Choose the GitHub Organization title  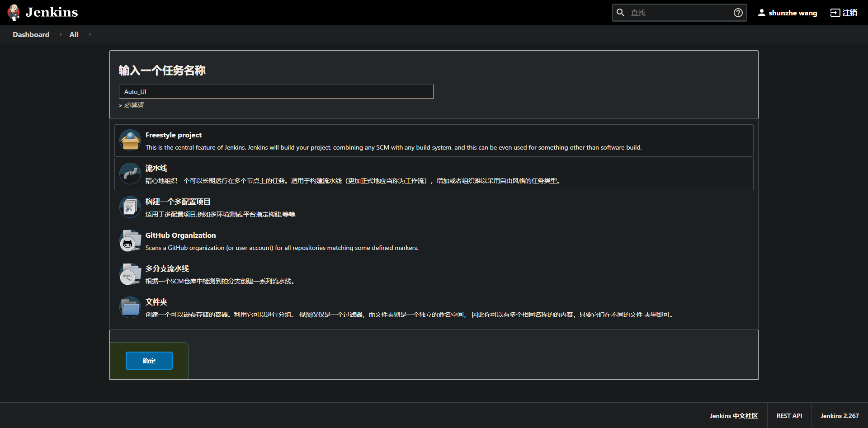pyautogui.click(x=181, y=235)
